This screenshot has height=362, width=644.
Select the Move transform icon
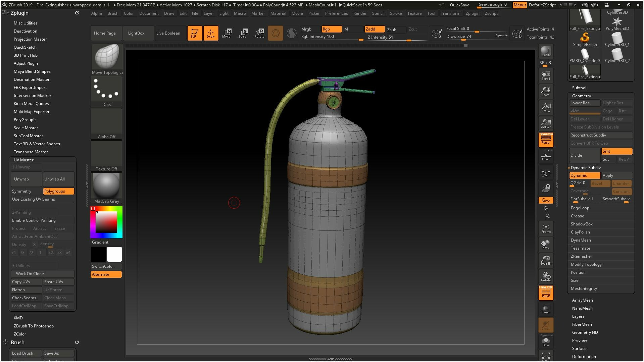tap(227, 33)
